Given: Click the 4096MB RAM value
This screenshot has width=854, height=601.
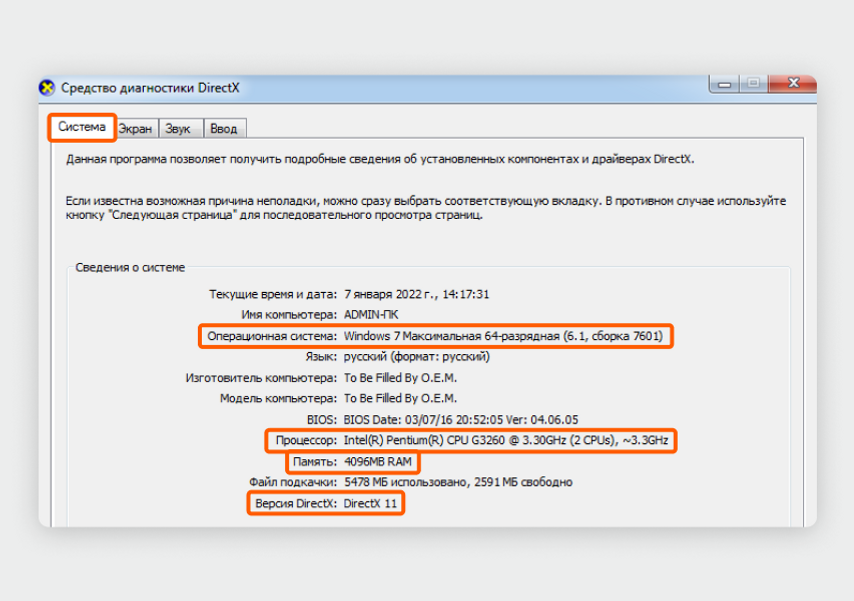Looking at the screenshot, I should click(x=378, y=462).
